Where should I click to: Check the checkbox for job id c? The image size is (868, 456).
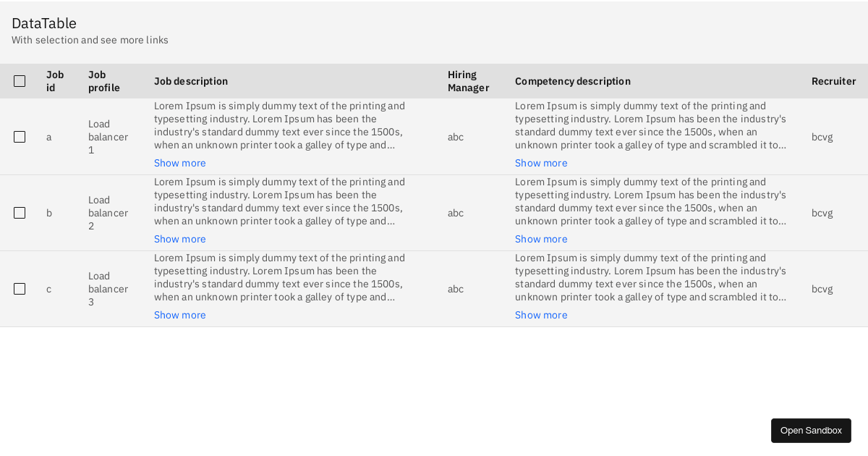click(20, 289)
